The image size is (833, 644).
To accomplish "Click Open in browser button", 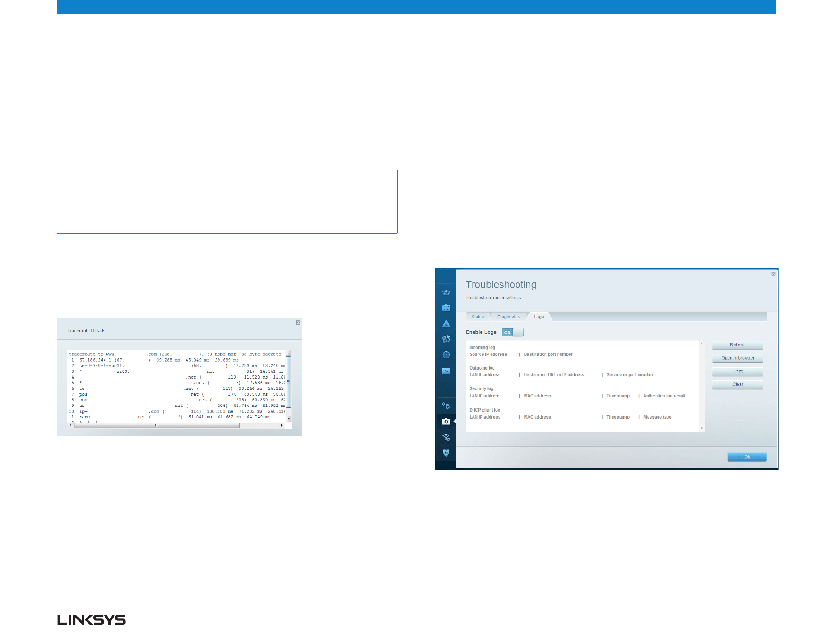I will (737, 358).
